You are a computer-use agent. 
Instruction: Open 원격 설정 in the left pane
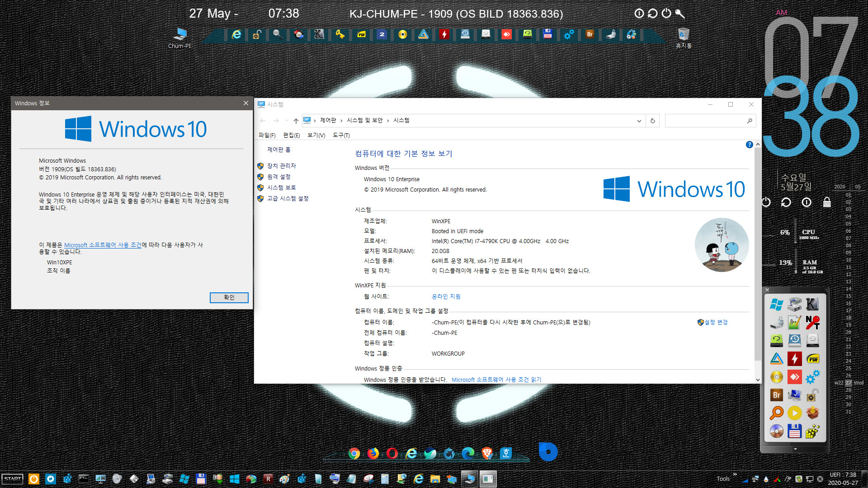pos(278,177)
